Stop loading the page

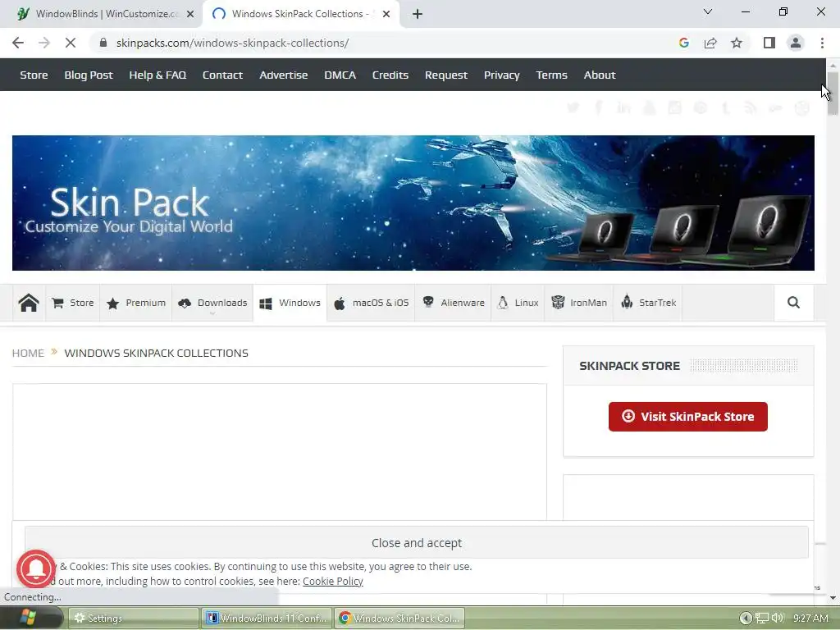tap(71, 43)
